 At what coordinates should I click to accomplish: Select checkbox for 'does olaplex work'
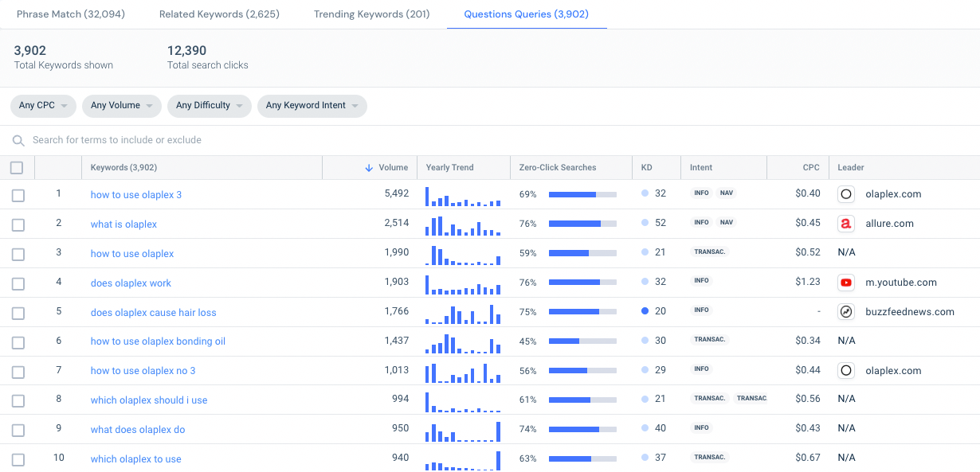point(18,284)
